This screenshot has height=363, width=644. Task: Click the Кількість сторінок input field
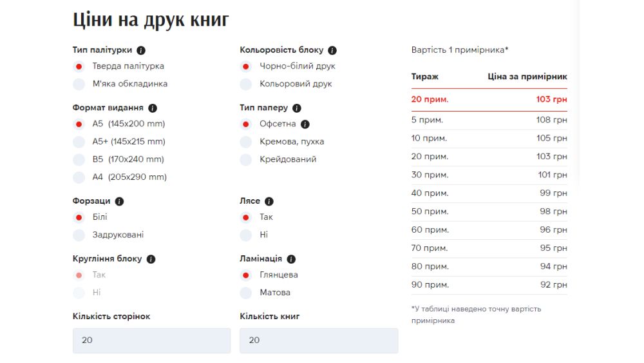151,340
